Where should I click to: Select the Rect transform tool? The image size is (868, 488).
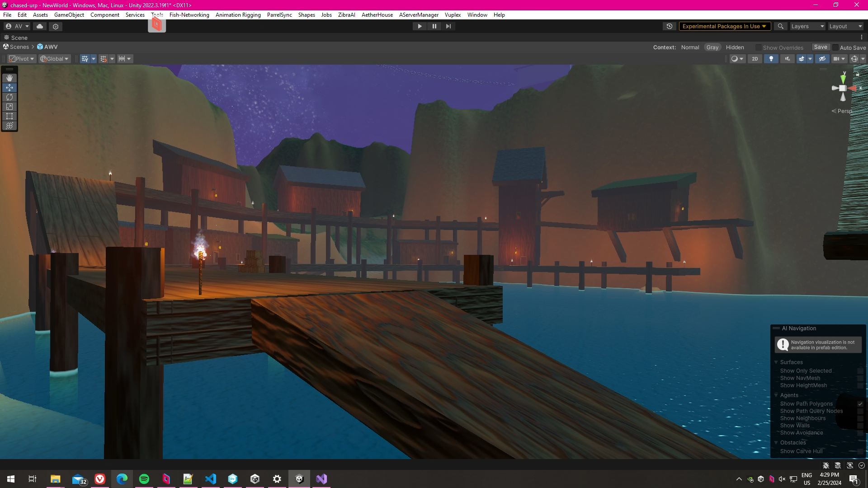coord(9,116)
